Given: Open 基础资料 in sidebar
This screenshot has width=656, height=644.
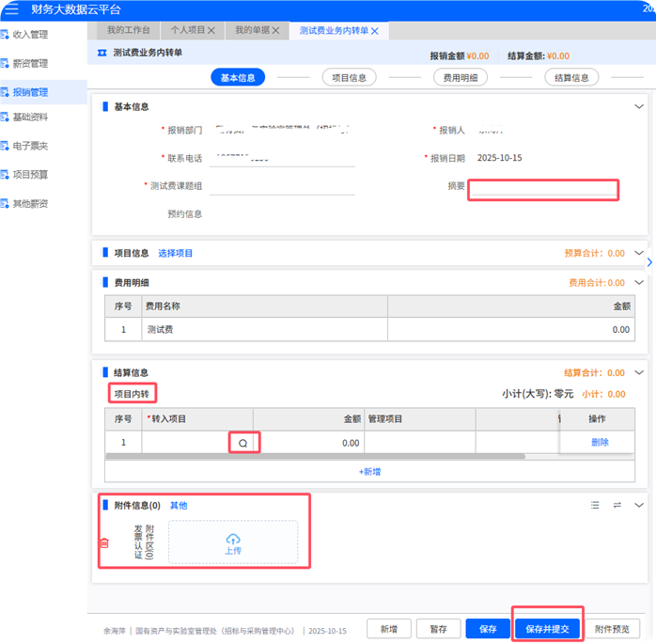Looking at the screenshot, I should pos(30,117).
